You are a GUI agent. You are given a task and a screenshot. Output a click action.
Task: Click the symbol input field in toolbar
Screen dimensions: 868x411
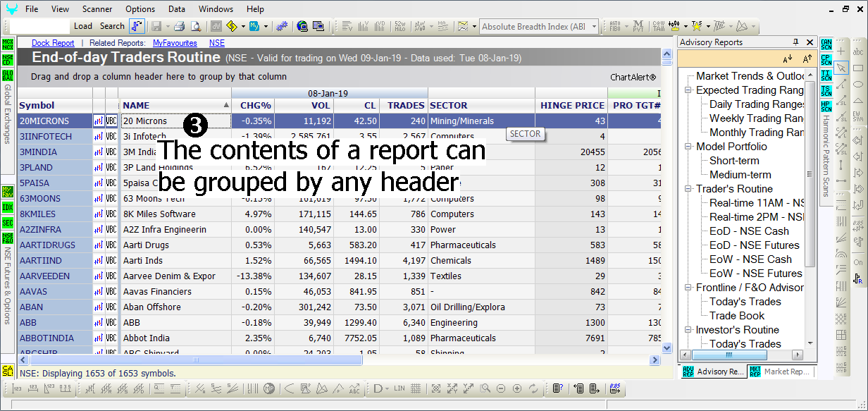pos(41,26)
